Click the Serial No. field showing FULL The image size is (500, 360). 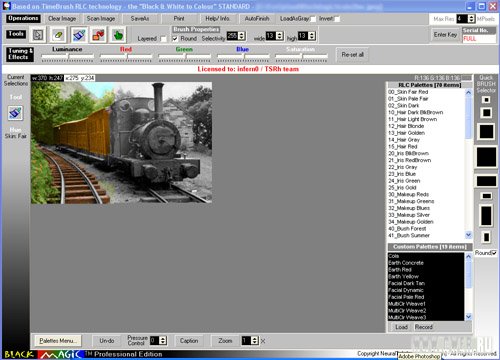click(479, 39)
